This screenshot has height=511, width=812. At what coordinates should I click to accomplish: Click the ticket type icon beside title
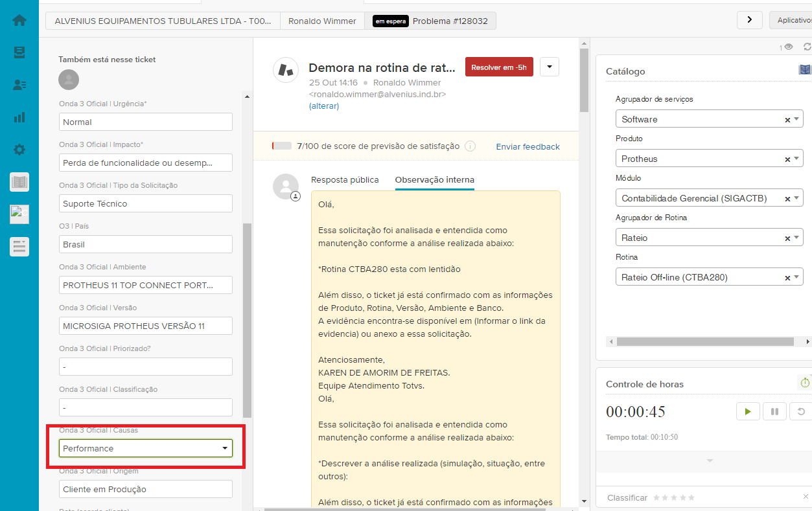tap(285, 69)
